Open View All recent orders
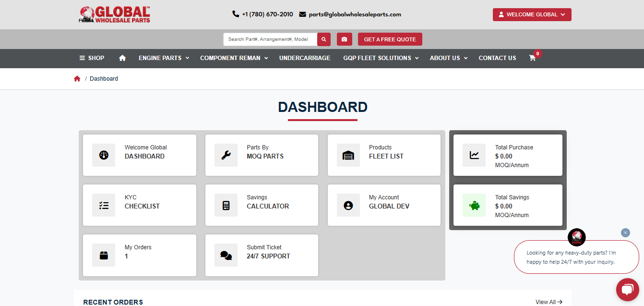The height and width of the screenshot is (306, 644). point(549,302)
